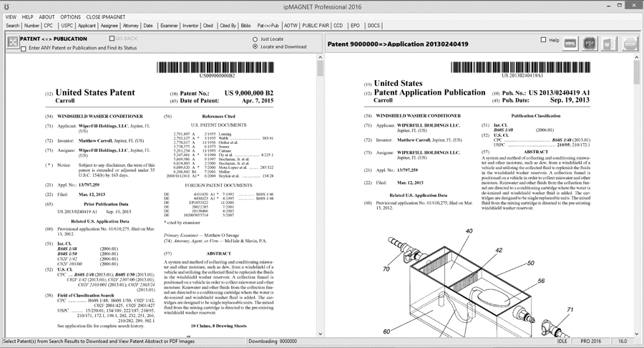Click the left document pane scrollbar
The height and width of the screenshot is (348, 644).
pyautogui.click(x=317, y=193)
